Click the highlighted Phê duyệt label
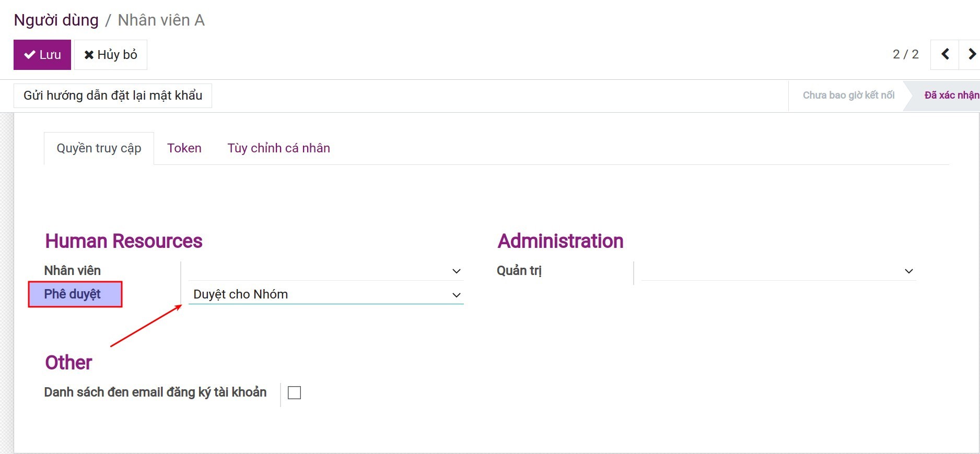This screenshot has width=980, height=454. (x=73, y=294)
